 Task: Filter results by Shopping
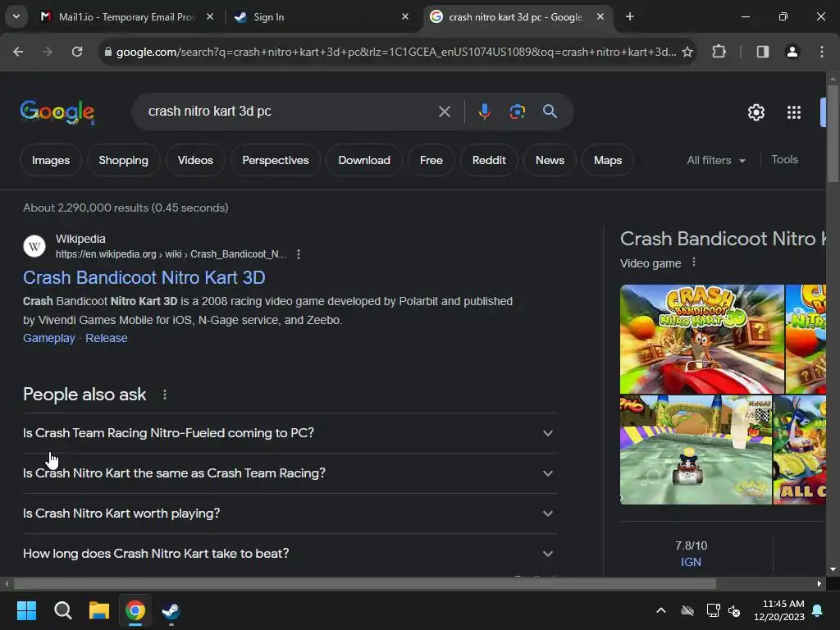[x=124, y=160]
